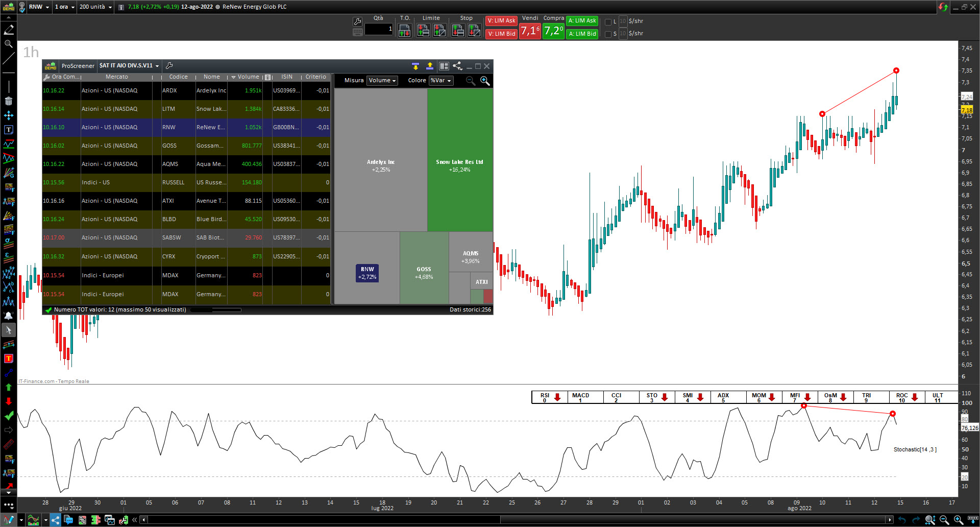The image size is (980, 527).
Task: Click the ProScreener share icon
Action: tap(457, 66)
